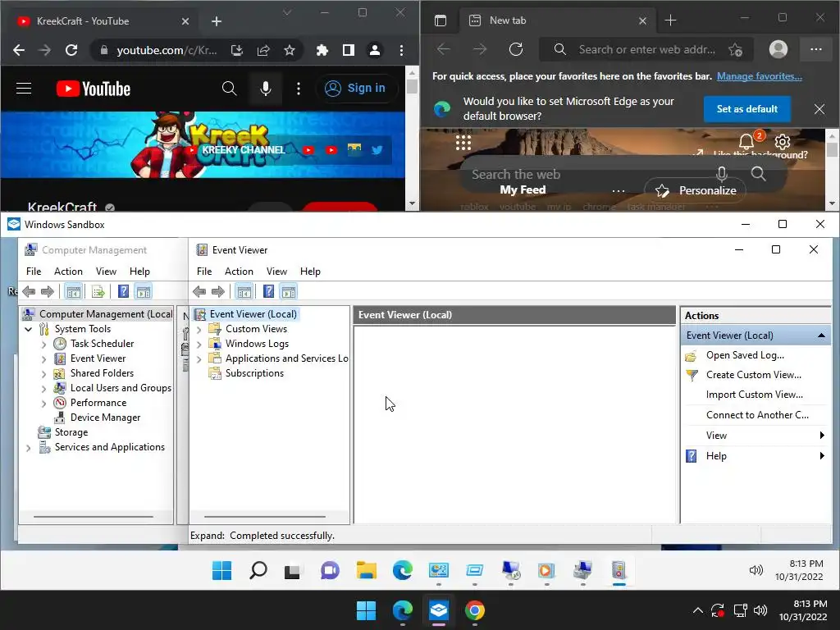Open File Explorer from the sandbox taskbar
Image resolution: width=840 pixels, height=630 pixels.
pos(367,570)
